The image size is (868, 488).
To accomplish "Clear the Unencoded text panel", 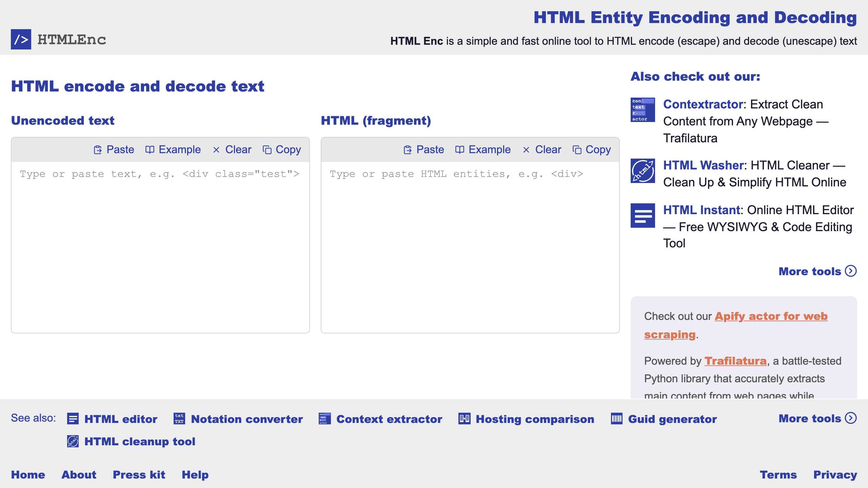I will [232, 149].
